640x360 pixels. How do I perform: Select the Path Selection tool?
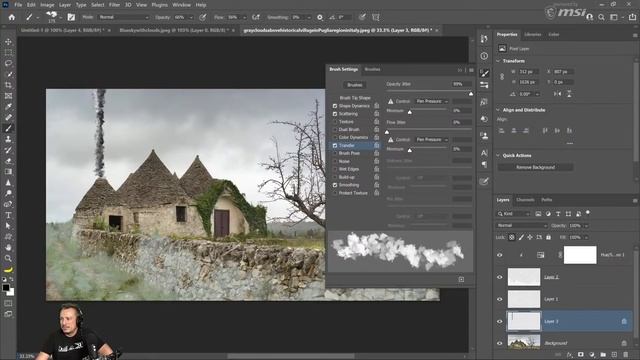tap(8, 226)
